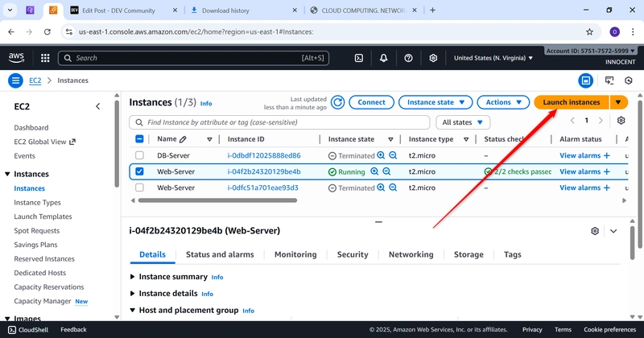
Task: Switch to the Status and alarms tab
Action: tap(220, 254)
